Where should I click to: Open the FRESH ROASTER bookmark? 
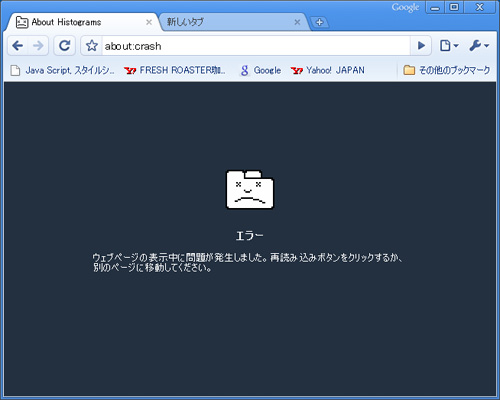tap(175, 70)
